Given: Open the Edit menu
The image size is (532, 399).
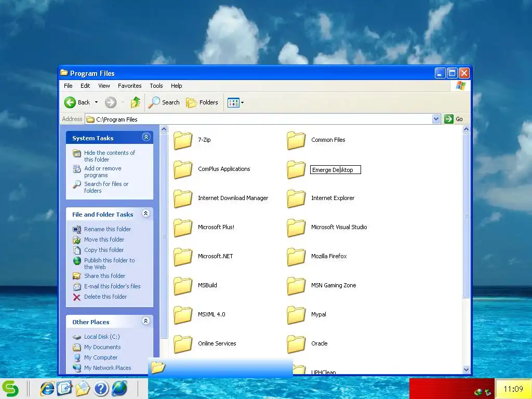Looking at the screenshot, I should coord(85,86).
